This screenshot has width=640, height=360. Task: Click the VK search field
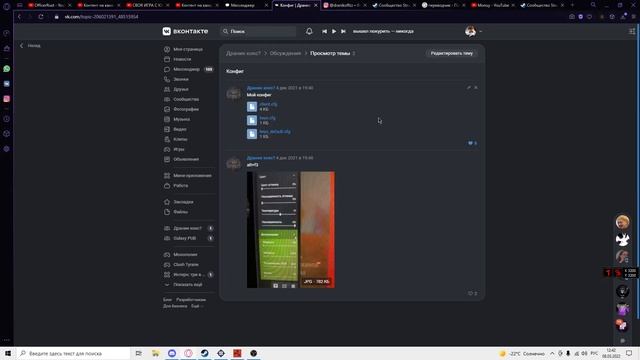pos(258,31)
